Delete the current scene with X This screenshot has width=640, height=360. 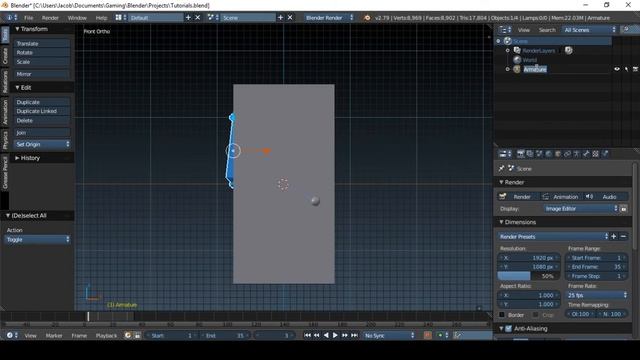[x=290, y=18]
